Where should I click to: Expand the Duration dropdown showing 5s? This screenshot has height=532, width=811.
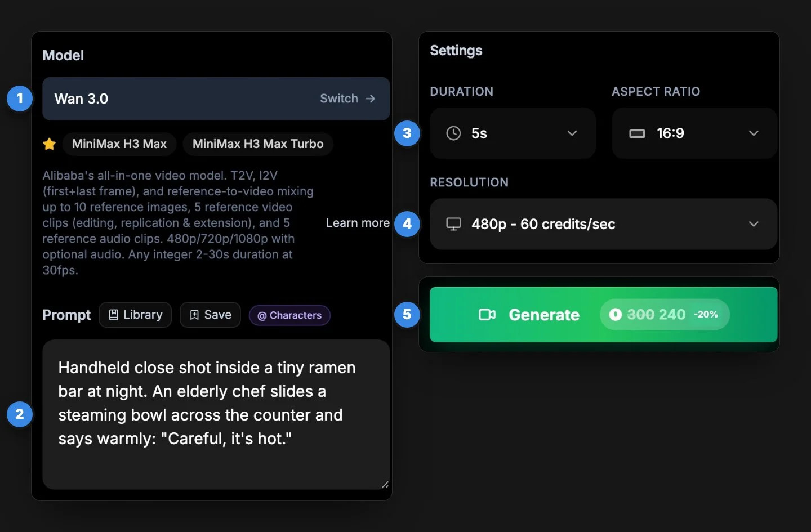pos(513,133)
